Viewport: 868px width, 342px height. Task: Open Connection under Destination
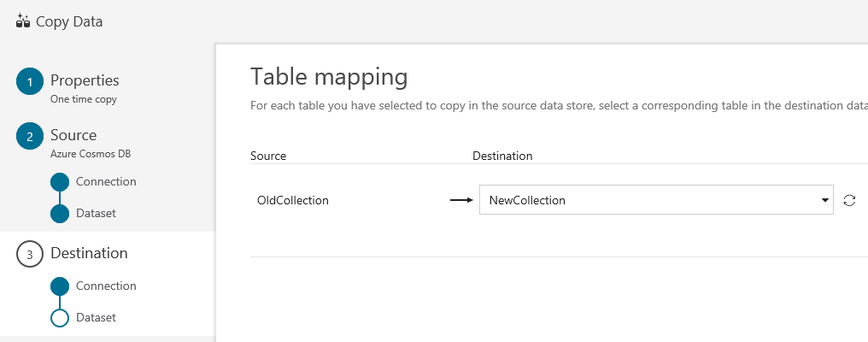pyautogui.click(x=106, y=286)
